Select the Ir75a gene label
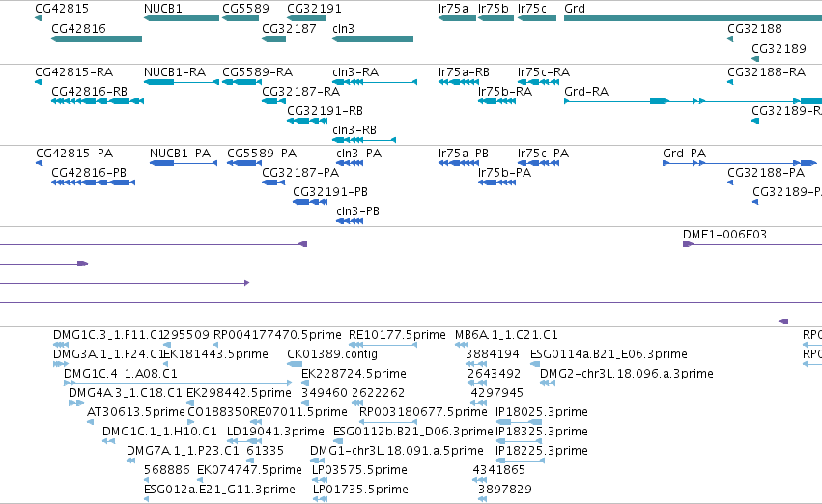 coord(453,9)
